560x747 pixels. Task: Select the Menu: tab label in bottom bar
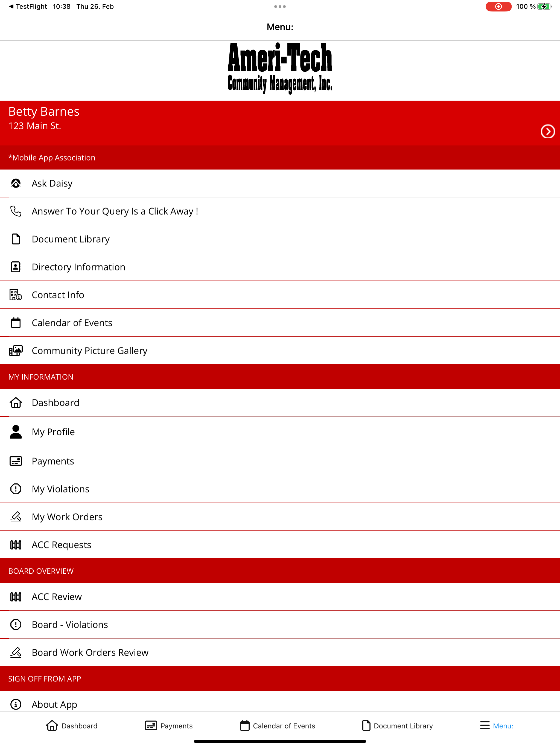(503, 726)
